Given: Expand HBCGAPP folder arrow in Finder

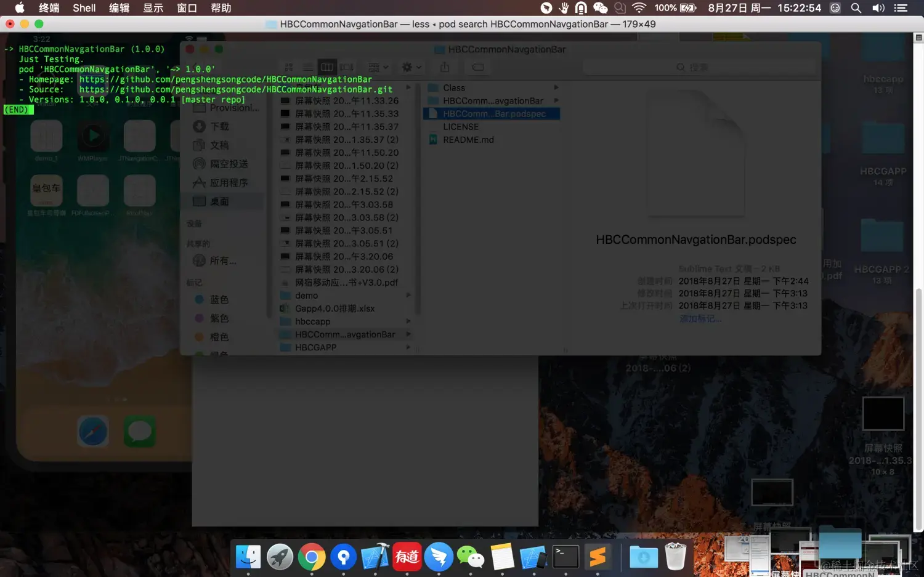Looking at the screenshot, I should pos(408,347).
